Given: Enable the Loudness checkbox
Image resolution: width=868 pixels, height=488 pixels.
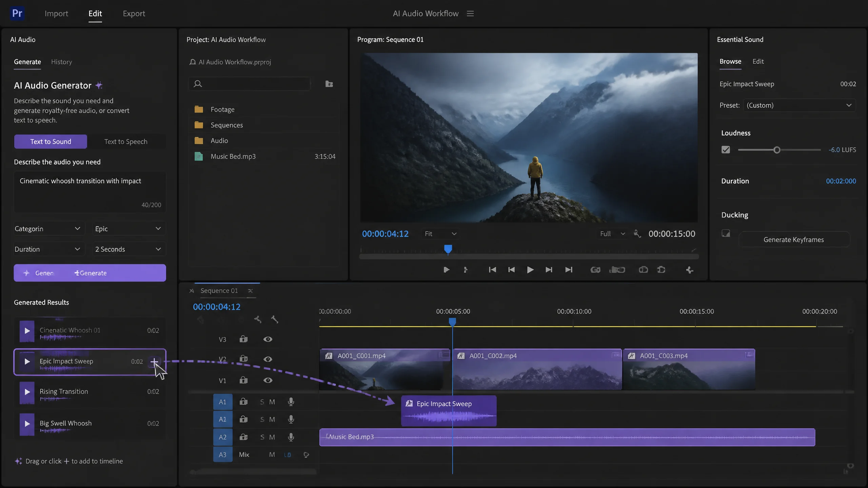Looking at the screenshot, I should [726, 150].
